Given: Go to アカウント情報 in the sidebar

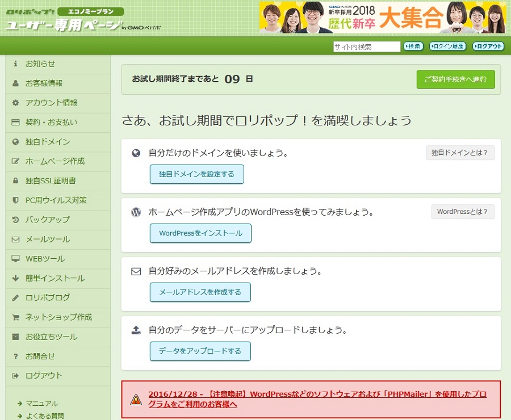Looking at the screenshot, I should (58, 103).
